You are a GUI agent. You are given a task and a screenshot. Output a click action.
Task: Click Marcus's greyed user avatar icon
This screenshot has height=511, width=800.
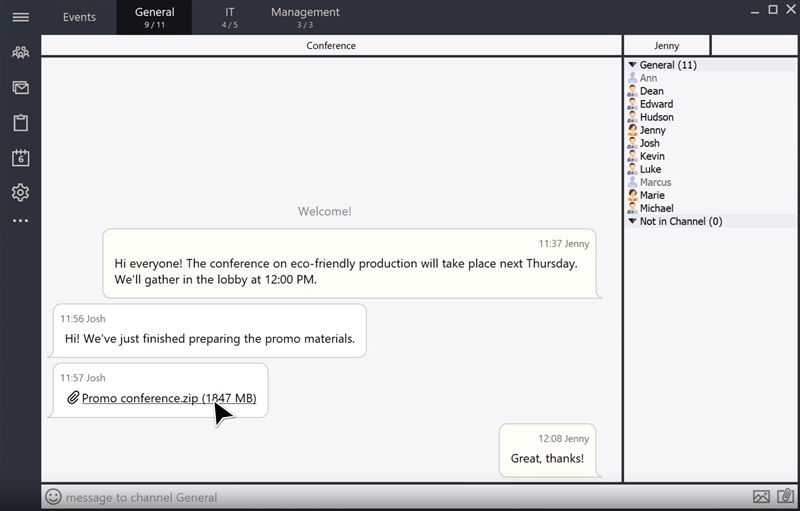pos(632,182)
